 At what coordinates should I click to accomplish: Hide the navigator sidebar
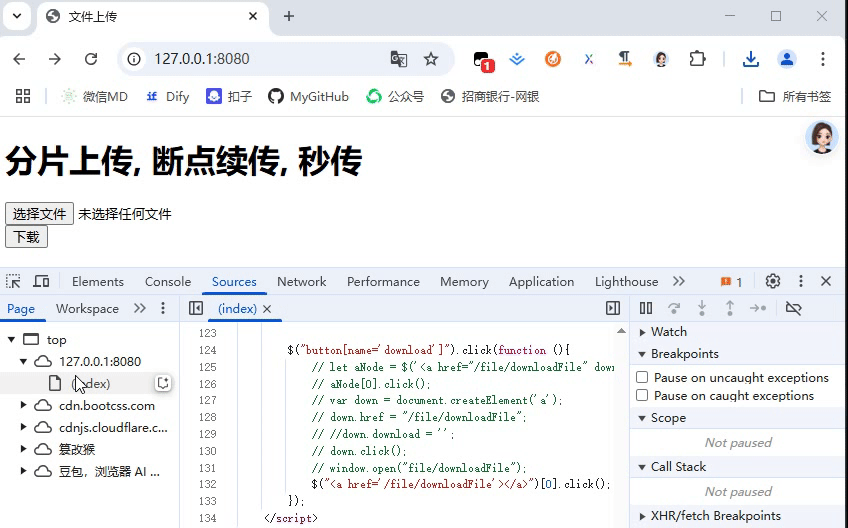click(x=196, y=308)
